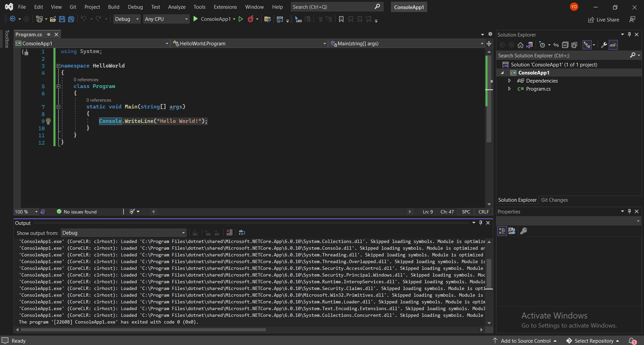
Task: Click the Search (Ctrl+Q) box
Action: coord(337,7)
